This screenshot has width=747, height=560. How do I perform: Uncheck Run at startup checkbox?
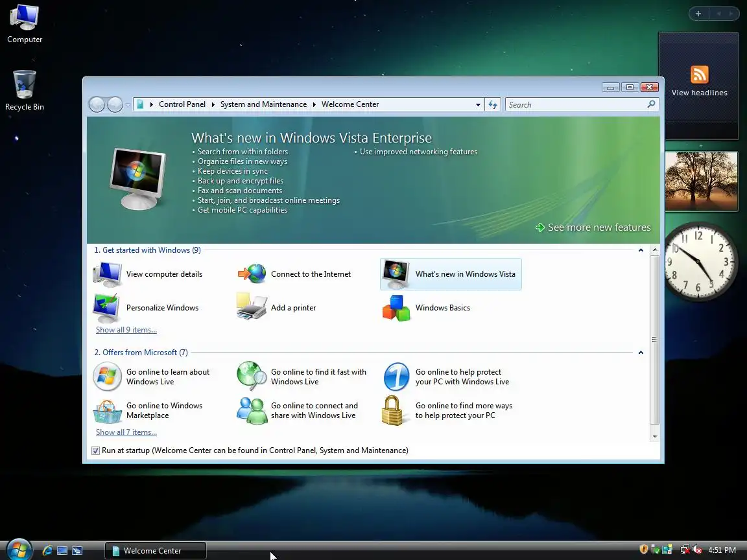(96, 450)
